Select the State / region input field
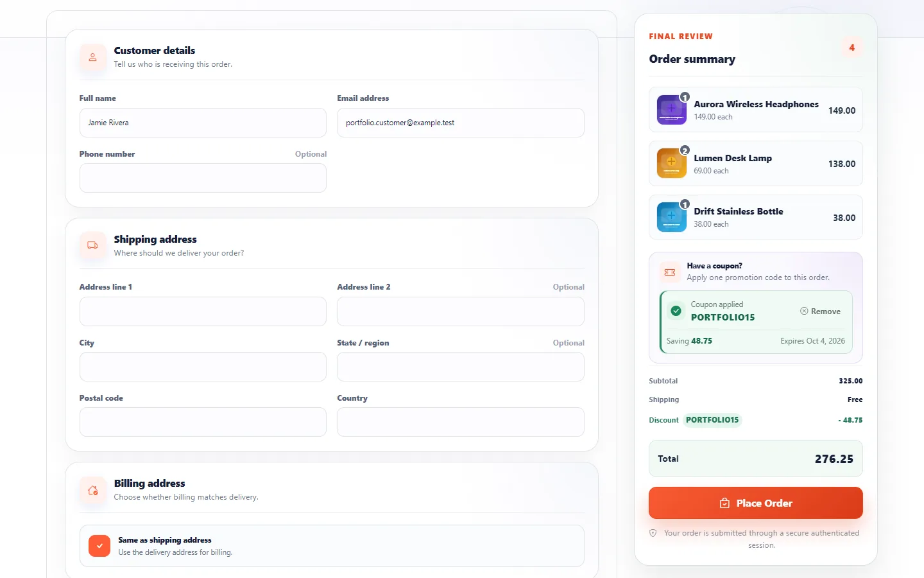924x578 pixels. coord(461,367)
